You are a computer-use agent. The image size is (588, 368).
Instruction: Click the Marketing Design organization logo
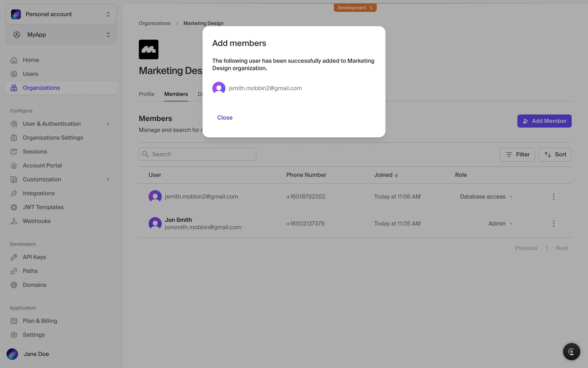[x=149, y=49]
